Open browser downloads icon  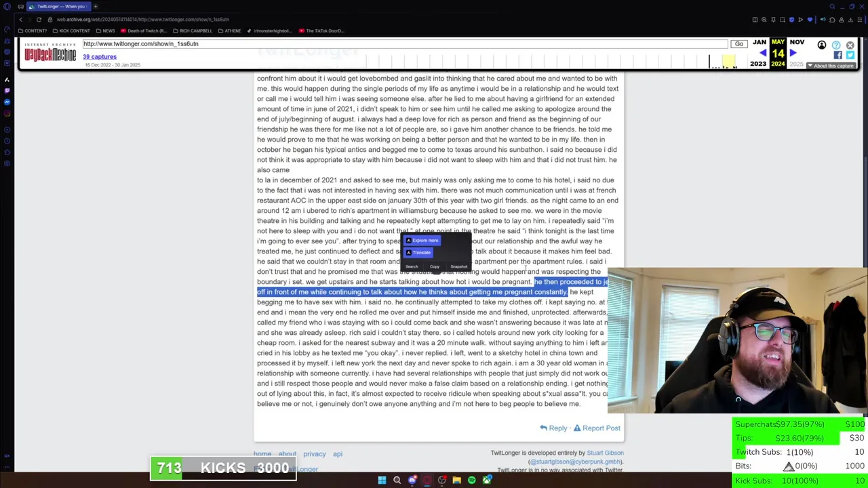pyautogui.click(x=850, y=20)
